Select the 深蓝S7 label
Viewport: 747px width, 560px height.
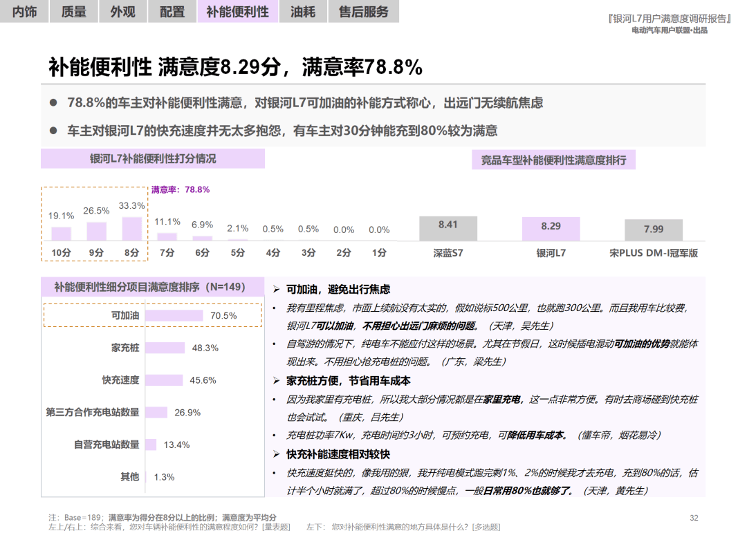[x=448, y=253]
